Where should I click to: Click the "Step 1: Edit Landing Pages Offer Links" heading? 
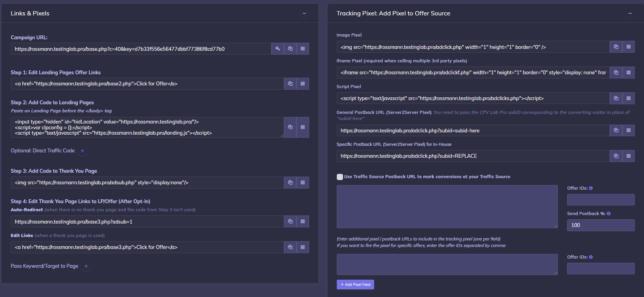pyautogui.click(x=56, y=73)
